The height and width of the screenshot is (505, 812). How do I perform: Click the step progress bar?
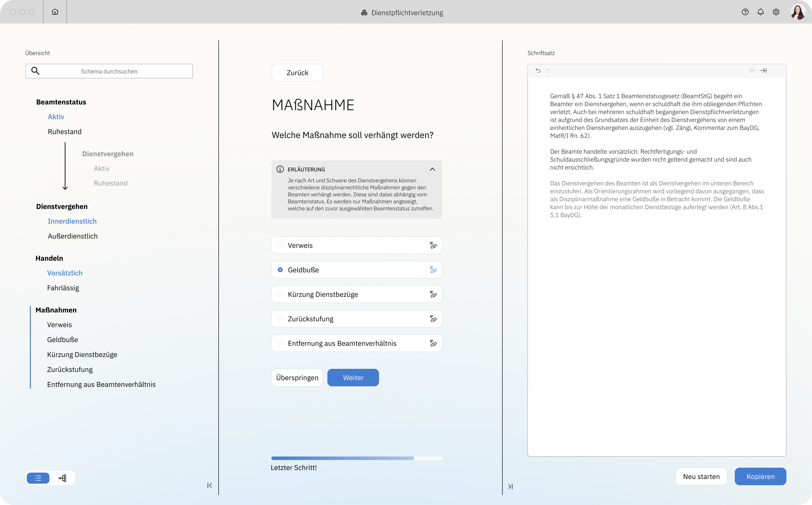click(x=357, y=458)
